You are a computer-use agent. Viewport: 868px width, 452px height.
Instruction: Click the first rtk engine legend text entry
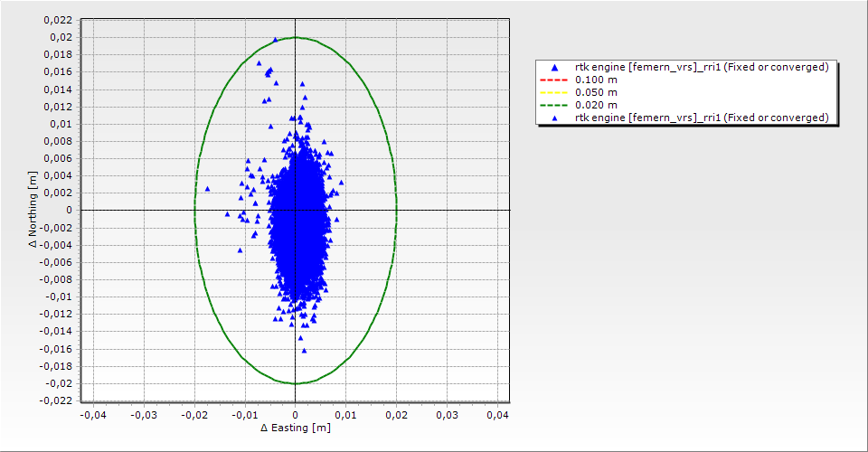[702, 67]
